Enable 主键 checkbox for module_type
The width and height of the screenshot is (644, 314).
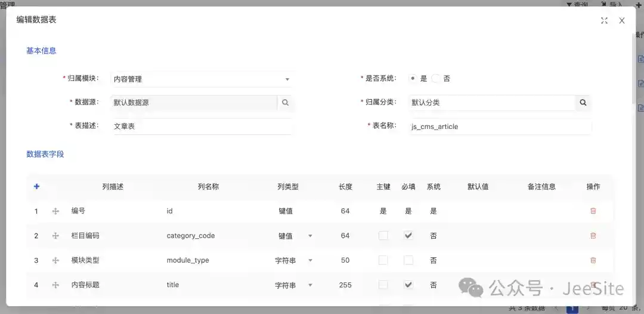coord(383,260)
